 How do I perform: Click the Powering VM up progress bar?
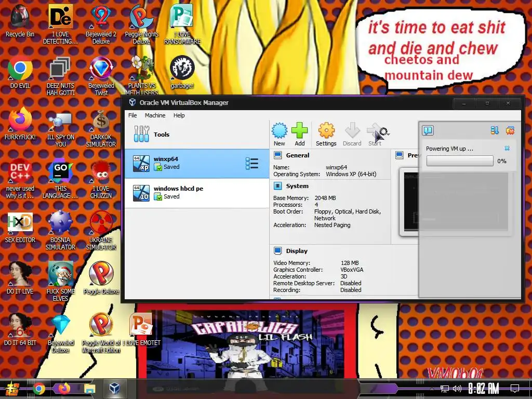pyautogui.click(x=460, y=161)
